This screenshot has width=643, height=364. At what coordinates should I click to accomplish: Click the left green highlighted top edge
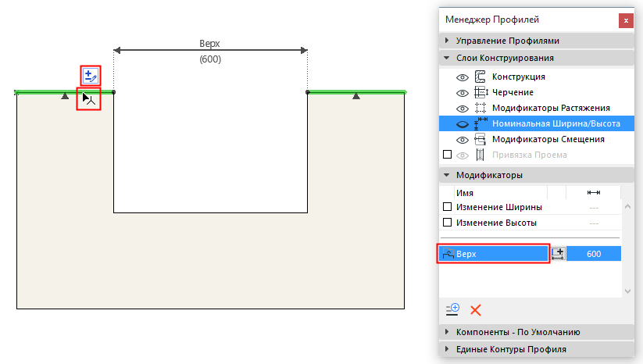click(64, 92)
